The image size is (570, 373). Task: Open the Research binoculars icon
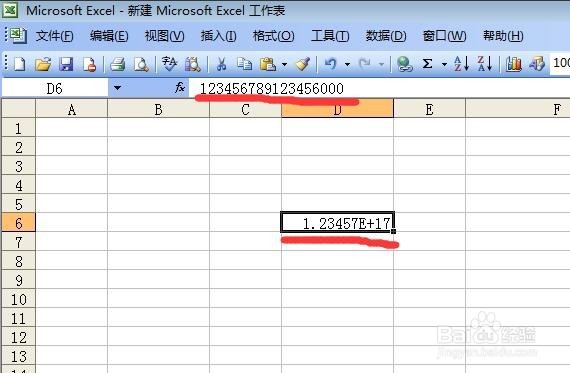(x=193, y=64)
